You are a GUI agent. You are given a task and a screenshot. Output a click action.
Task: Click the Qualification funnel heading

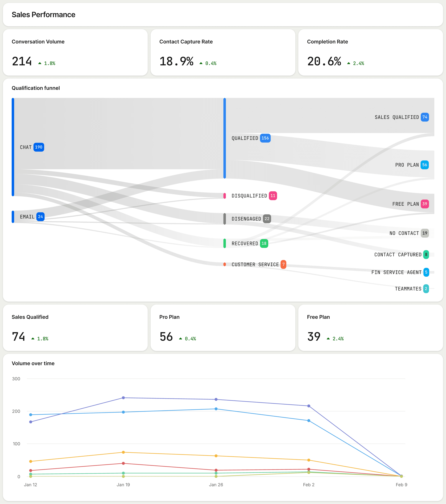click(36, 88)
